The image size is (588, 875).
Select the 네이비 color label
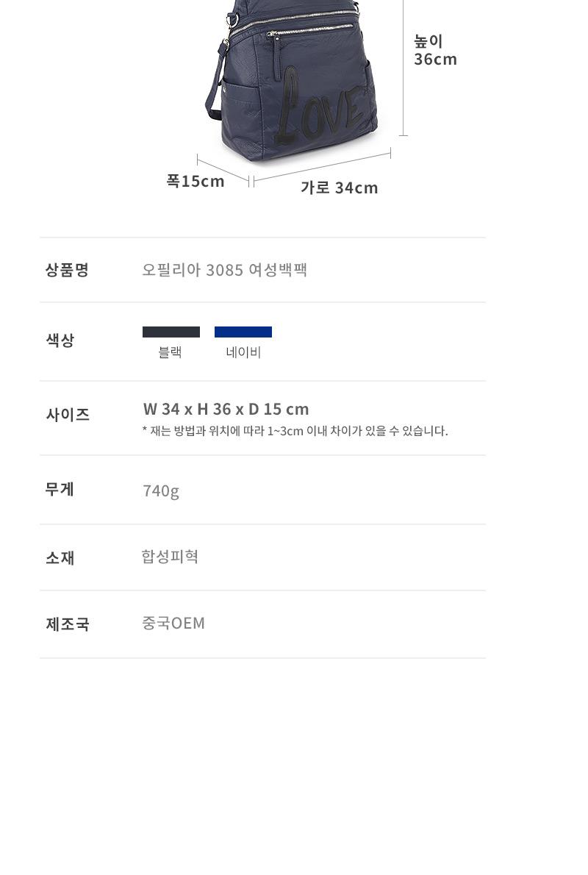coord(243,352)
